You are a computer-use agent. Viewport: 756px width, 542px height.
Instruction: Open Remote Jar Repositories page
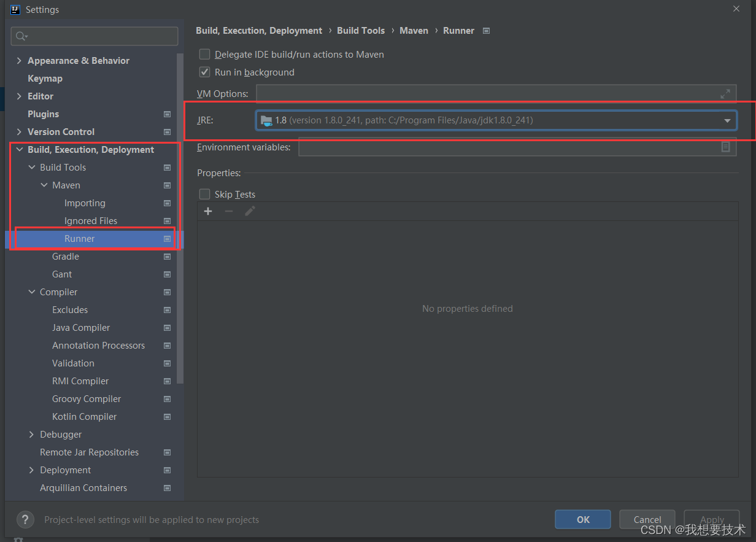point(89,452)
